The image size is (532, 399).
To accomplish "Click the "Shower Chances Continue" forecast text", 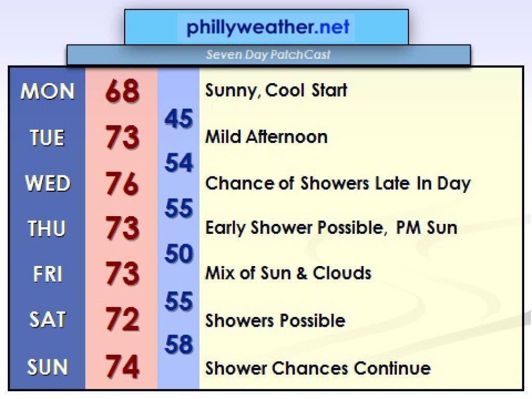I will 318,368.
